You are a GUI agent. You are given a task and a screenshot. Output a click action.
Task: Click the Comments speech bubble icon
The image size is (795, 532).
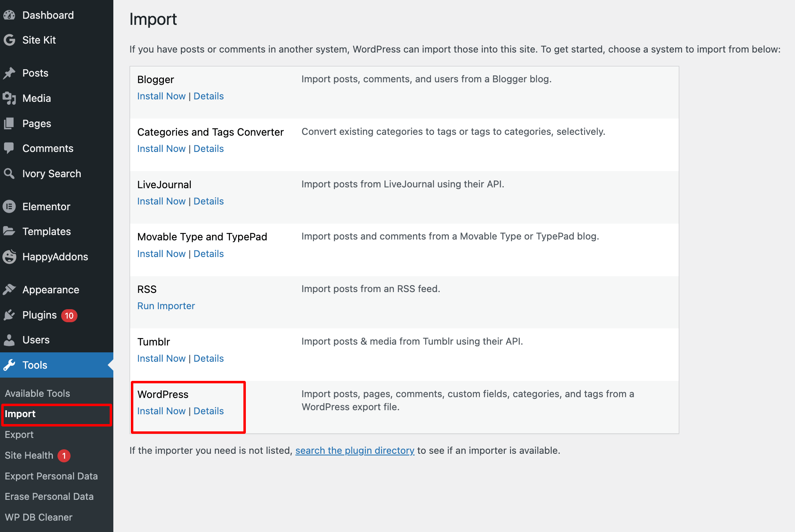pyautogui.click(x=9, y=148)
